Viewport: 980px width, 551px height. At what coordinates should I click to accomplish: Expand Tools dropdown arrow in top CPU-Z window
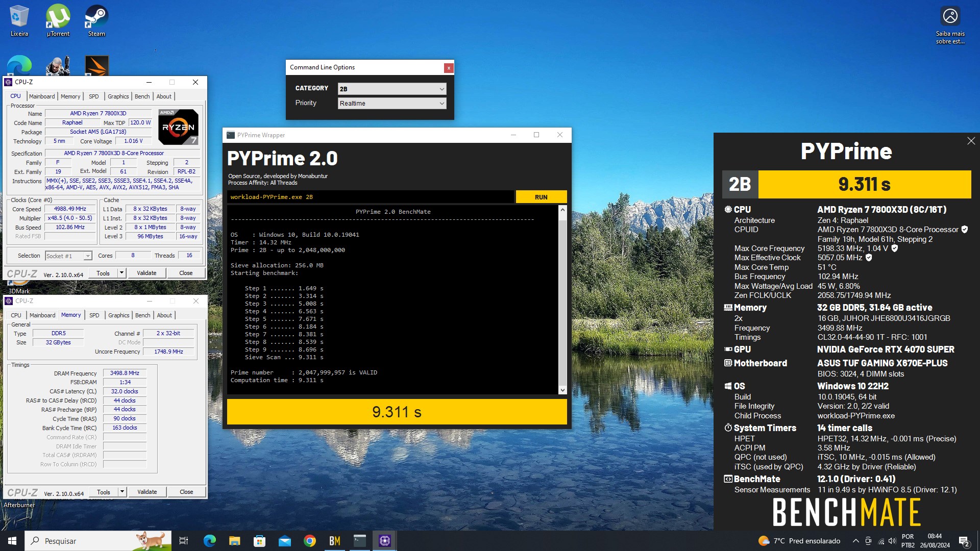coord(121,273)
